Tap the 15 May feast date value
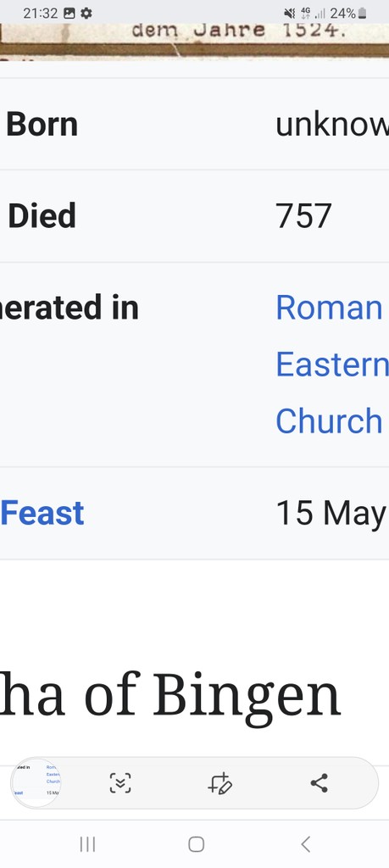The image size is (389, 868). pos(331,513)
